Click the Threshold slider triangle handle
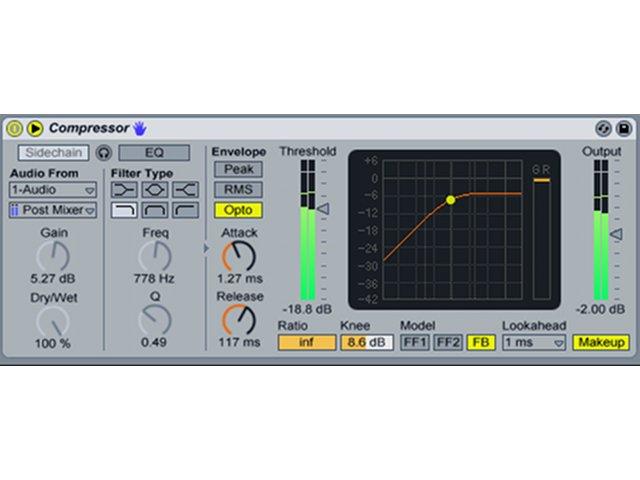The height and width of the screenshot is (480, 640). (x=323, y=209)
